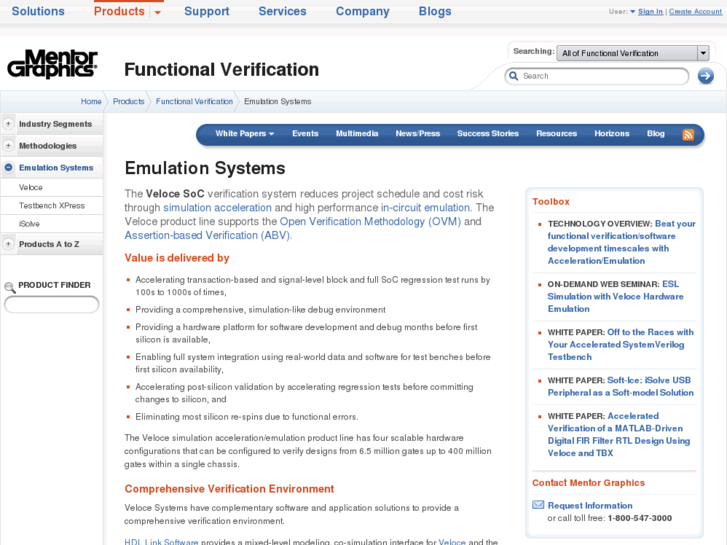Click the phone number 1-800-547-3000
Screen dimensions: 727x545
point(640,518)
